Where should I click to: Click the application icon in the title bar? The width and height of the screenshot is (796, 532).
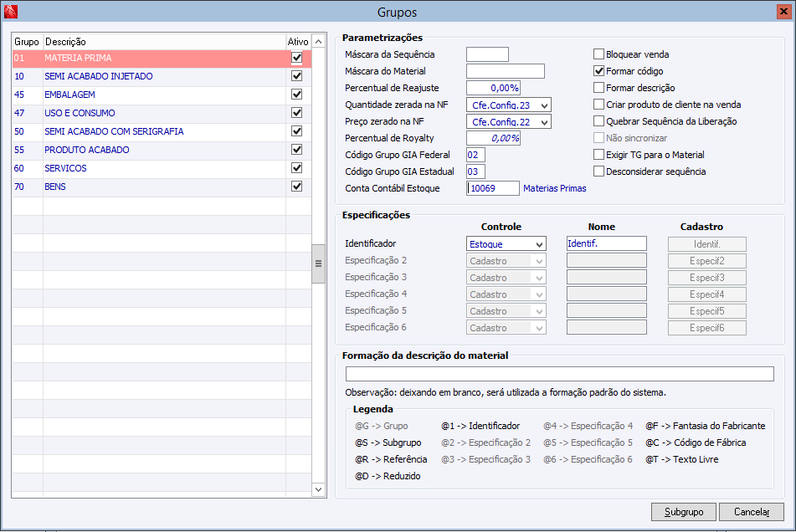11,12
